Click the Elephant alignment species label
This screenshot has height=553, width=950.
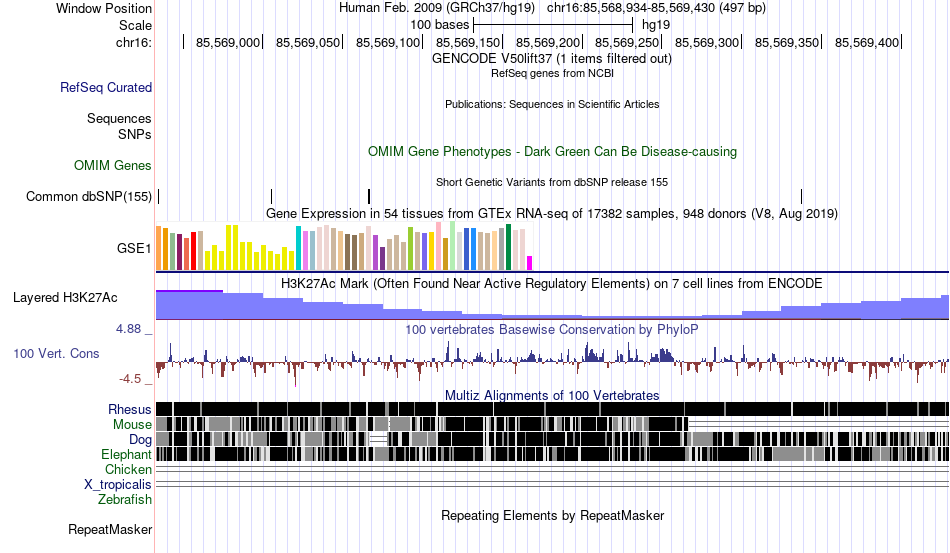pos(126,454)
